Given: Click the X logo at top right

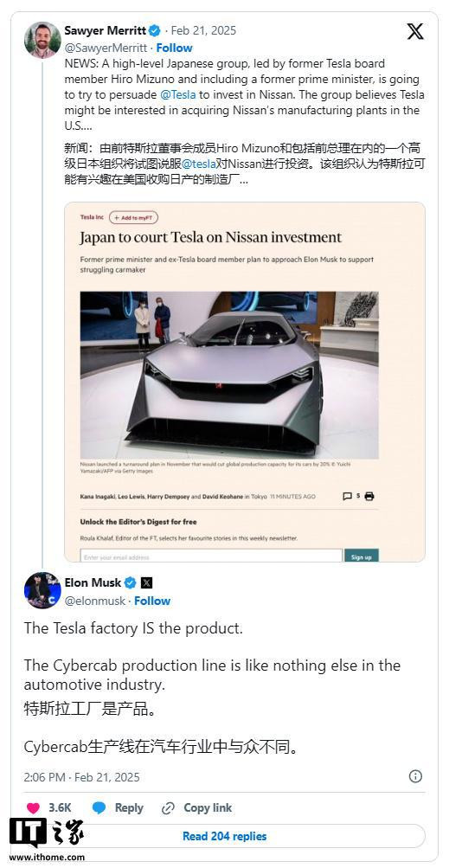Looking at the screenshot, I should tap(415, 31).
